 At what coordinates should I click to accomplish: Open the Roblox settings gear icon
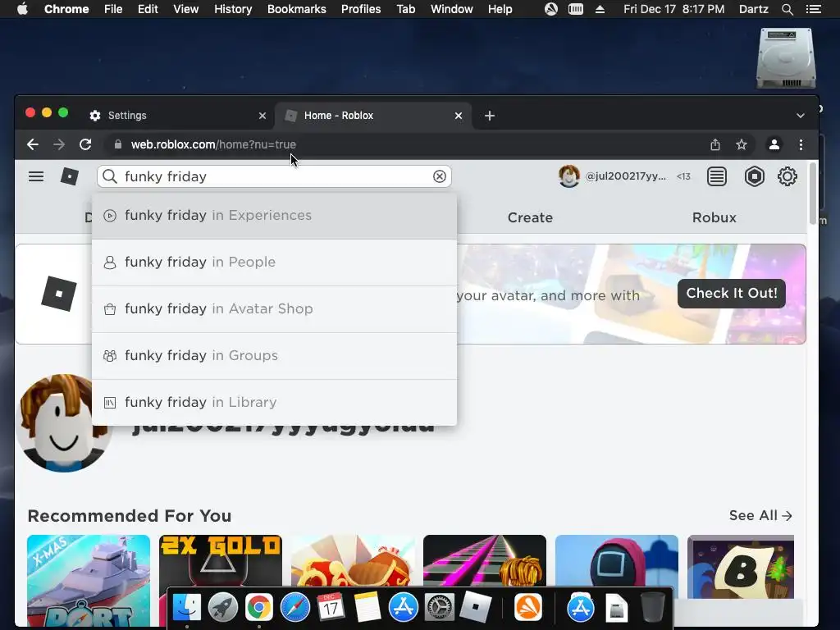[787, 176]
